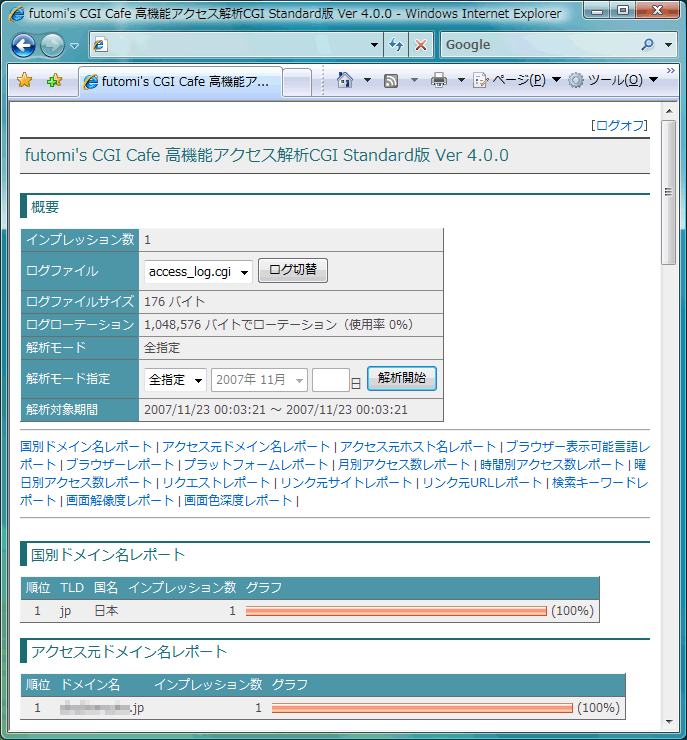Open the プラットフォームレポート link
The height and width of the screenshot is (740, 687).
point(256,464)
